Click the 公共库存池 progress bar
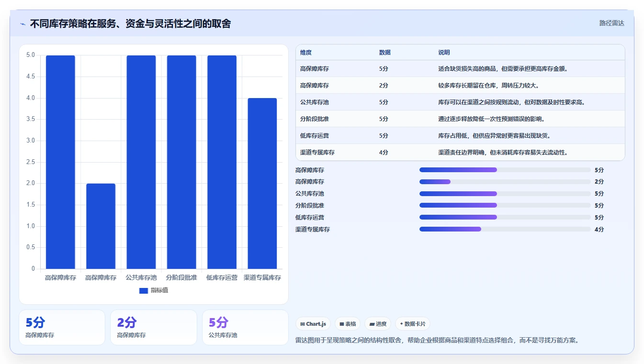Screen dimensions: 644x364 point(505,194)
